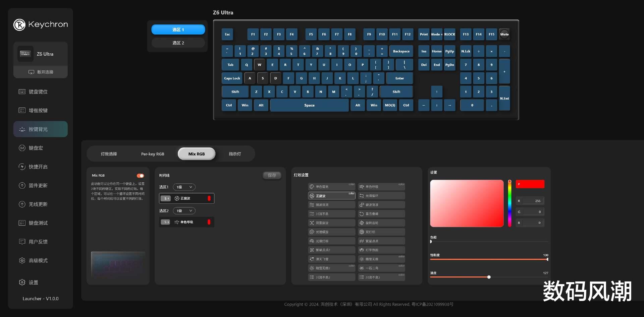This screenshot has height=317, width=644.
Task: Toggle the S key on keyboard layout
Action: (x=263, y=78)
